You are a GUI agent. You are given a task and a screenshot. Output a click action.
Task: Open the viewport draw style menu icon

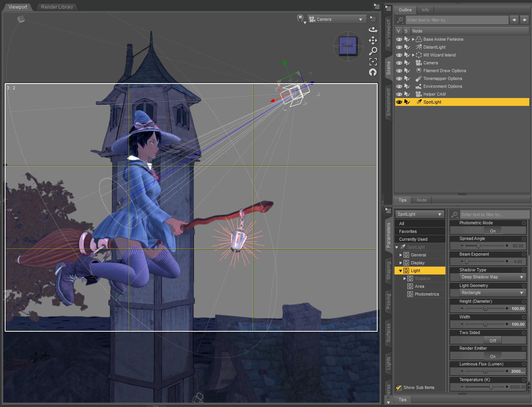pyautogui.click(x=300, y=19)
